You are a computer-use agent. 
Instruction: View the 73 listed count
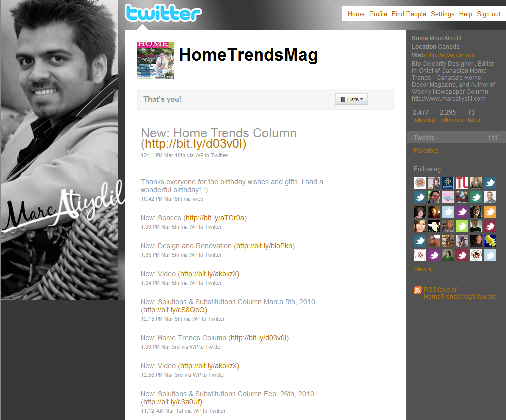pos(474,116)
